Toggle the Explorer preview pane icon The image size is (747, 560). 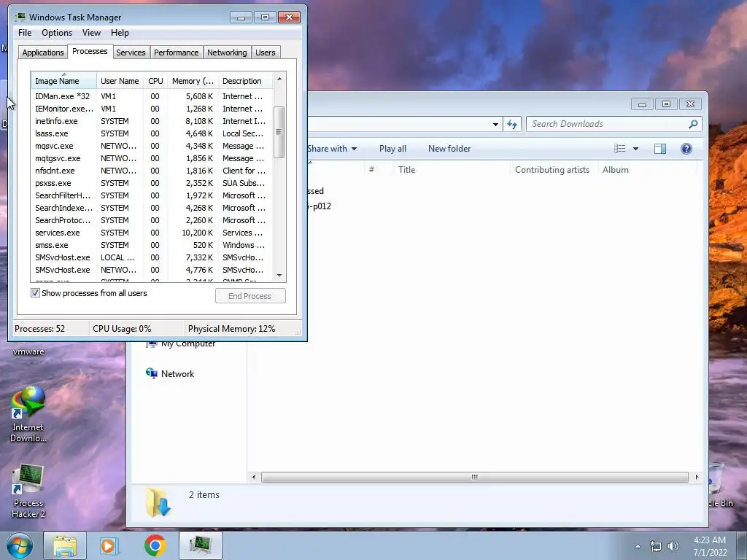[x=659, y=149]
